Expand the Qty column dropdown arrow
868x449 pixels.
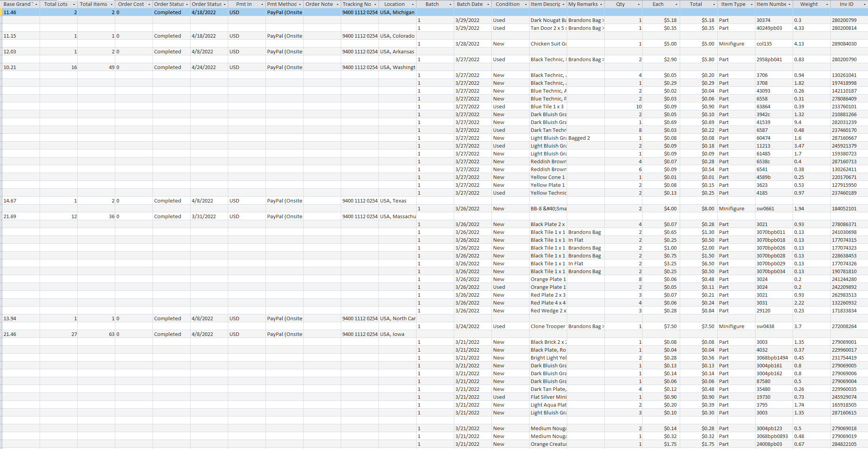point(639,4)
